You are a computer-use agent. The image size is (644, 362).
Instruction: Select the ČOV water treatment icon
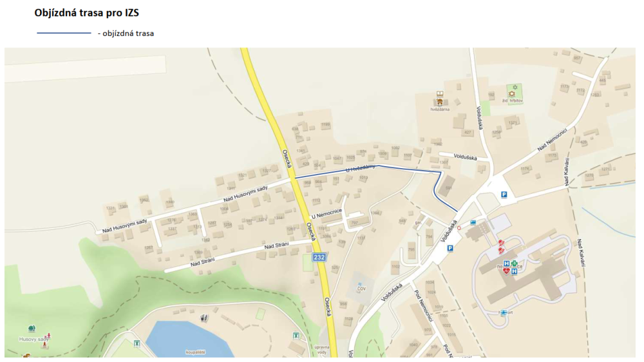[x=361, y=282]
